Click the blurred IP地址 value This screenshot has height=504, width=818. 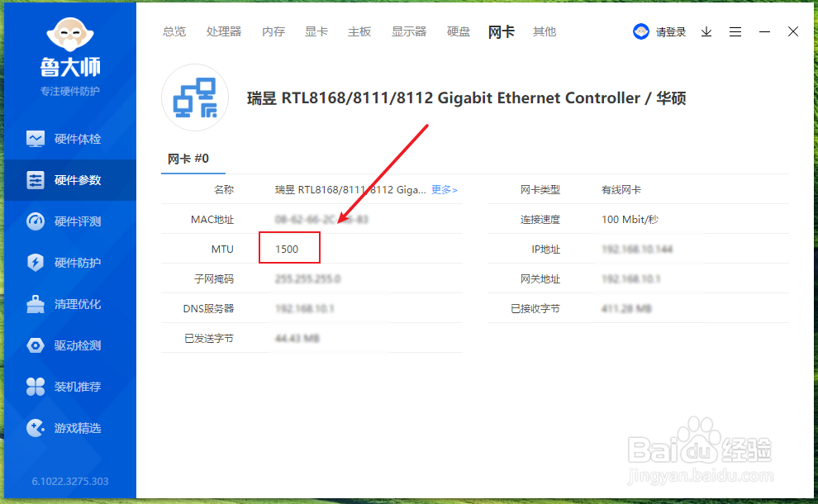637,250
